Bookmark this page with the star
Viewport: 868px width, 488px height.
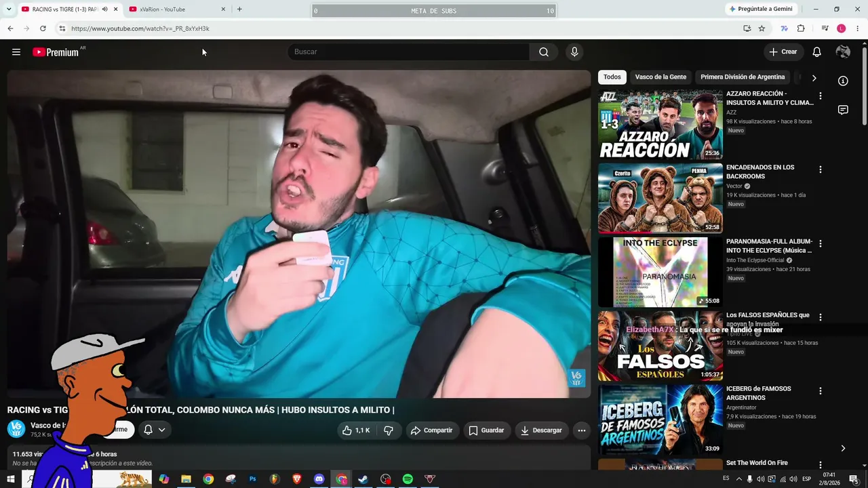click(762, 28)
